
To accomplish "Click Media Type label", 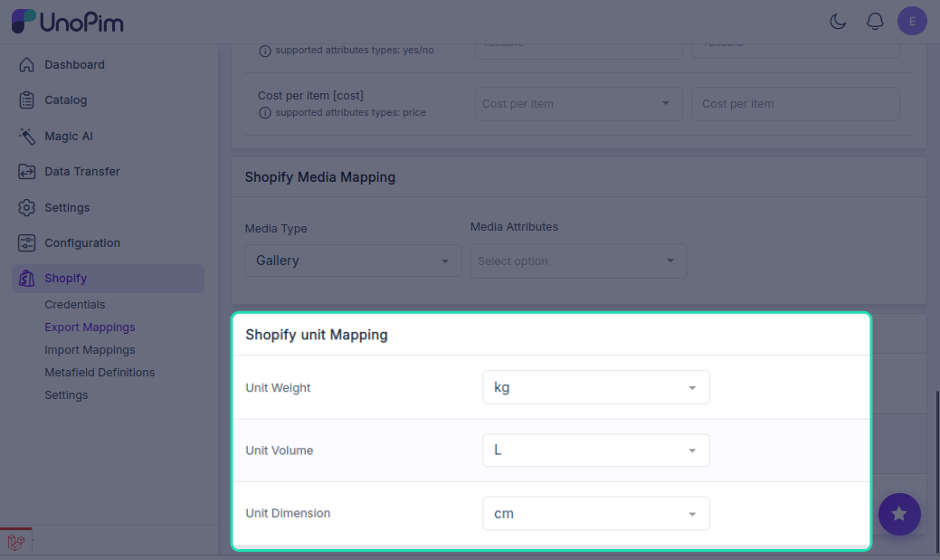I will pos(276,229).
